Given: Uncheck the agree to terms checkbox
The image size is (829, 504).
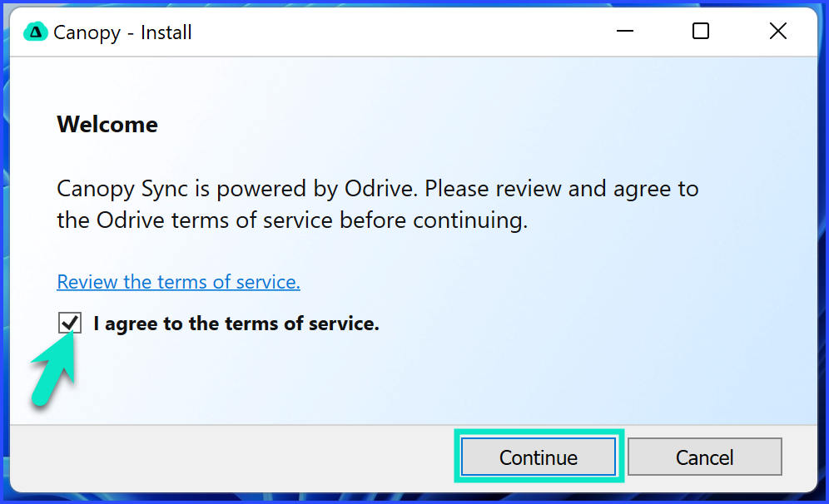Looking at the screenshot, I should coord(70,323).
